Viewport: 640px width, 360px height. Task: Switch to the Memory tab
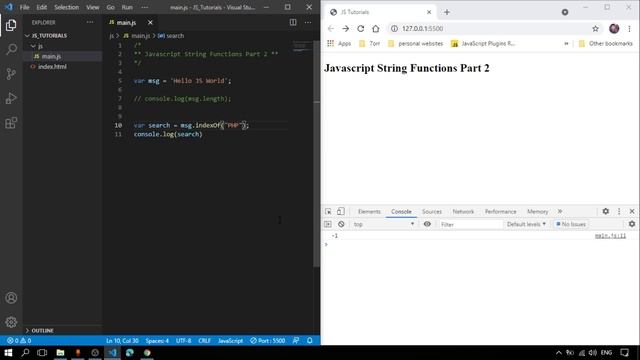tap(538, 211)
